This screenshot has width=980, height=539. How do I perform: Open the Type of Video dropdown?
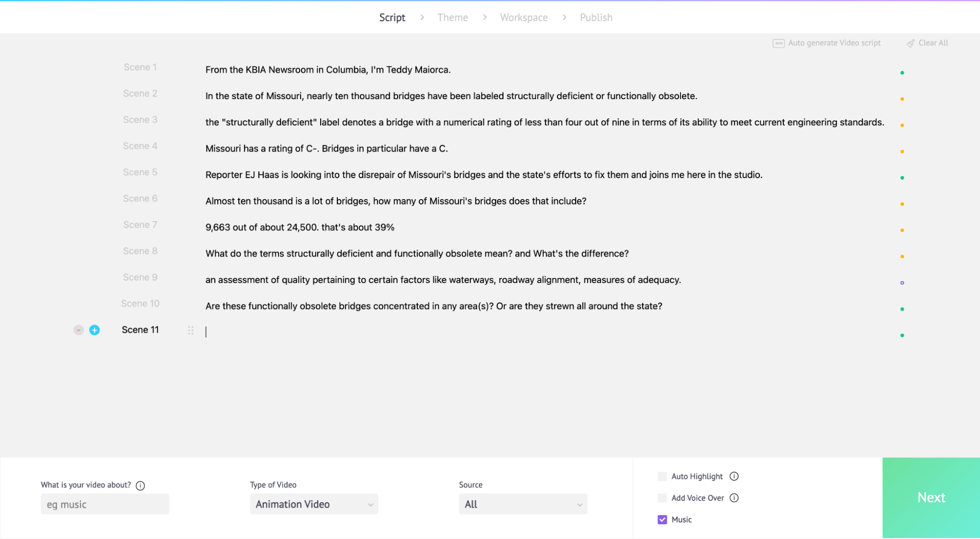[x=314, y=504]
